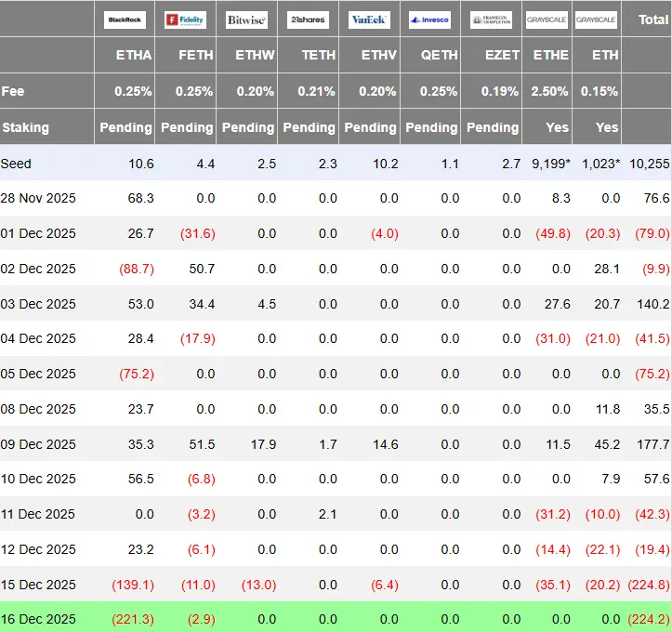Click the 21shares logo
672x632 pixels.
pos(308,20)
